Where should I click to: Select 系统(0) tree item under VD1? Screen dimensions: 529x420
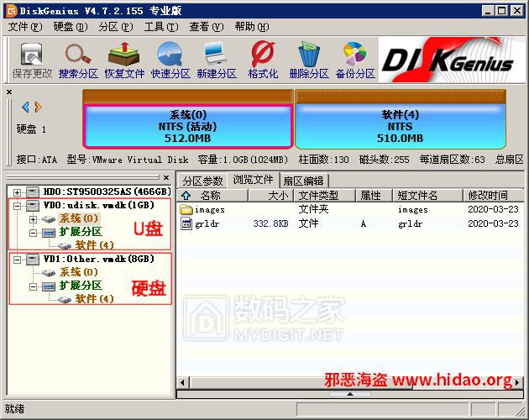click(79, 272)
